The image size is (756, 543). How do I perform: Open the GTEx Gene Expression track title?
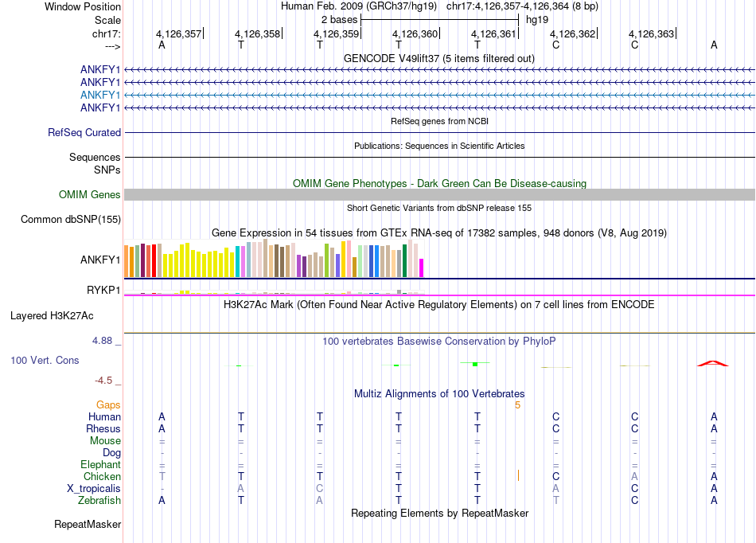click(x=439, y=233)
